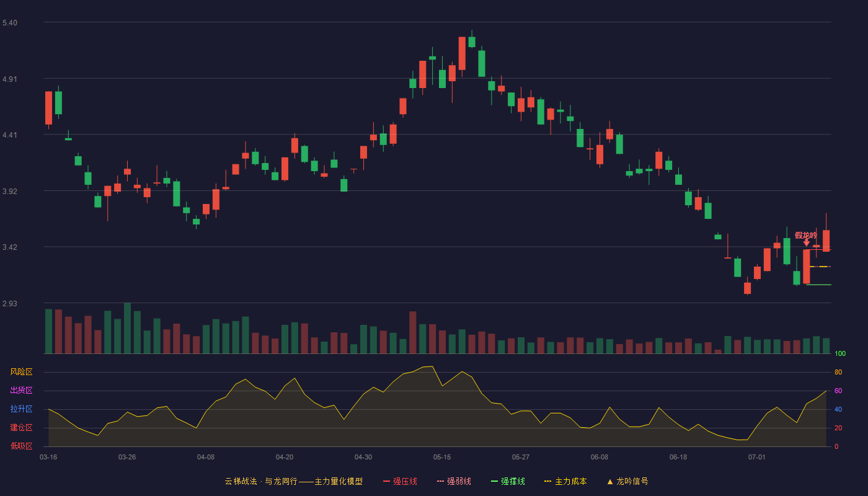Click the yellow triangle 龙吟信号 legend icon
Image resolution: width=868 pixels, height=496 pixels.
610,481
